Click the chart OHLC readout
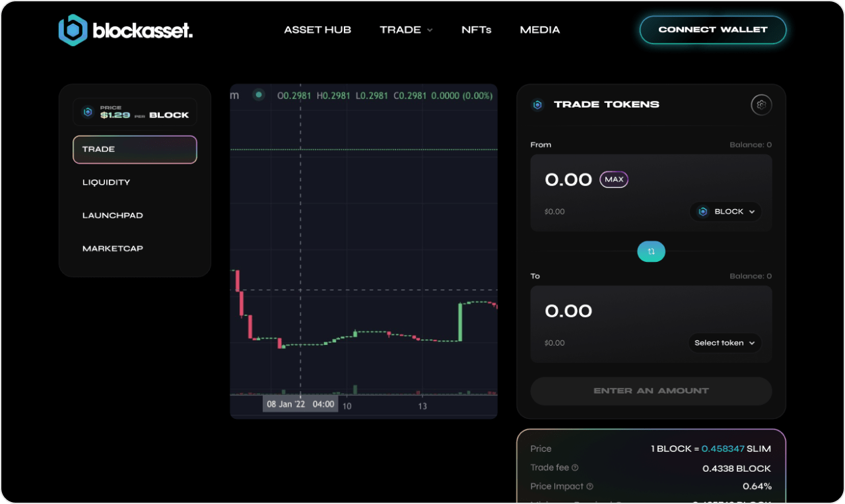Screen dimensions: 845x504 (385, 96)
